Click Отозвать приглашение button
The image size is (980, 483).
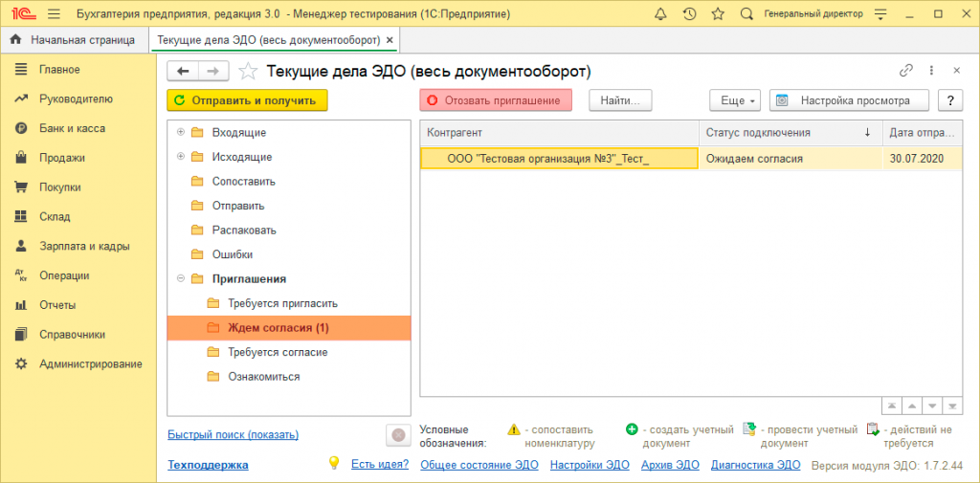496,100
